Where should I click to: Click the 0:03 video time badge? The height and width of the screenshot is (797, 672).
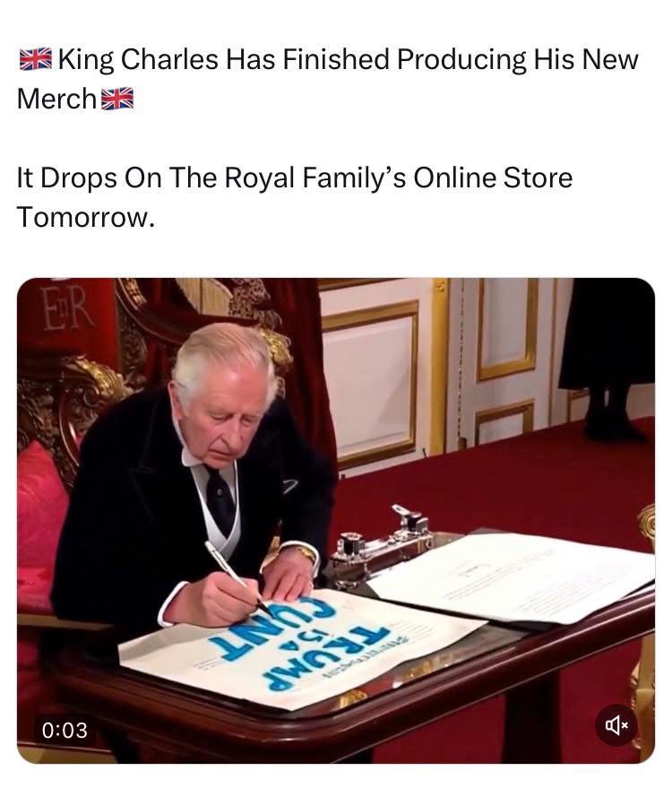65,730
